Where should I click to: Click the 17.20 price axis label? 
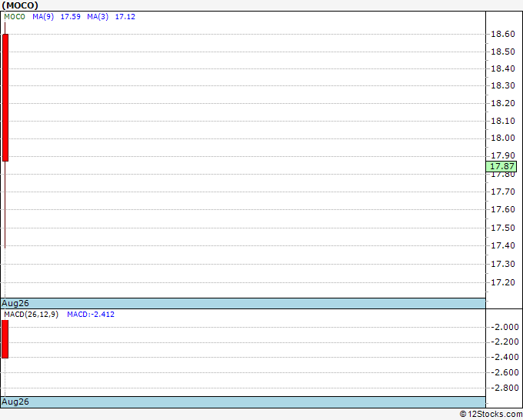tap(503, 282)
